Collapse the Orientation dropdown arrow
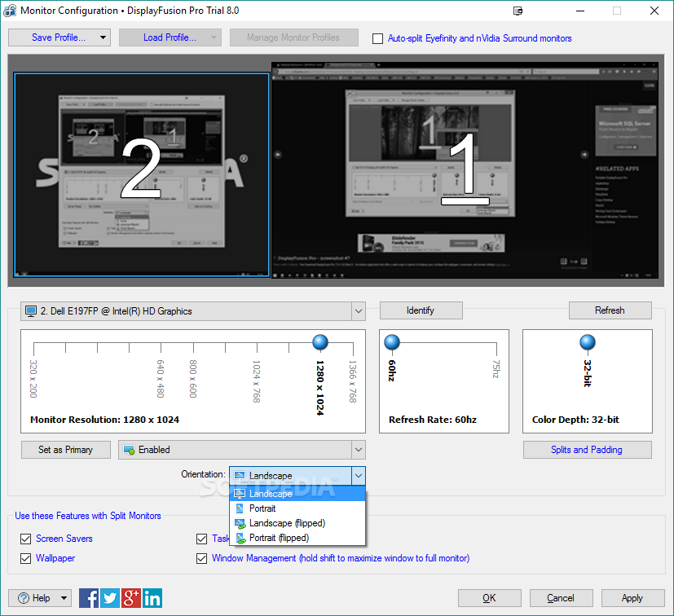The image size is (674, 616). (x=359, y=476)
